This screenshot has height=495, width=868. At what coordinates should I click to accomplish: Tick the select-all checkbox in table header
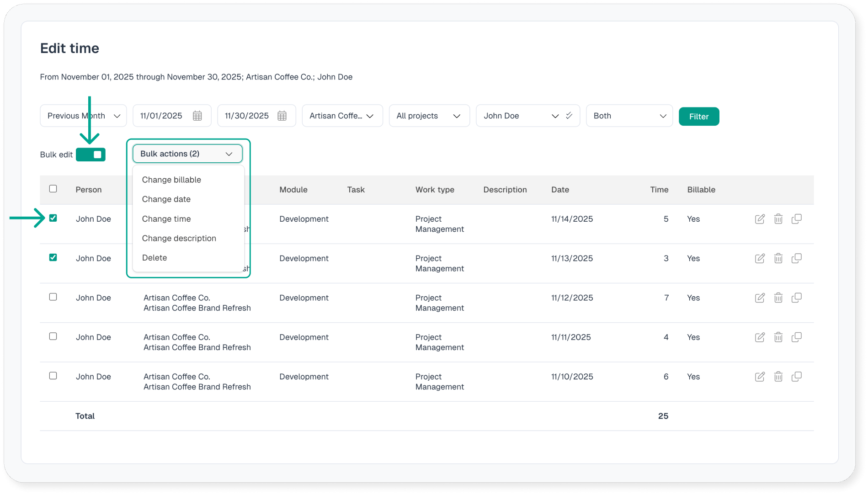coord(53,189)
